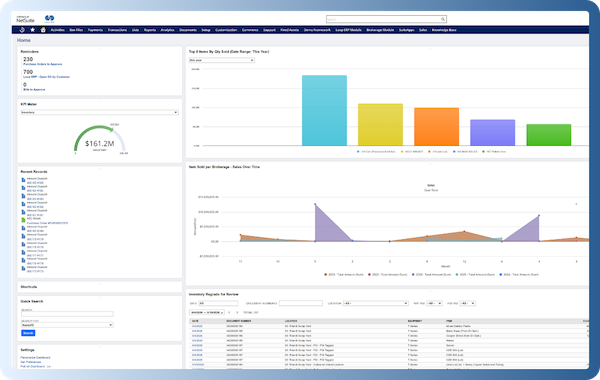Sort by the Location column header
This screenshot has width=600, height=380.
coord(291,321)
